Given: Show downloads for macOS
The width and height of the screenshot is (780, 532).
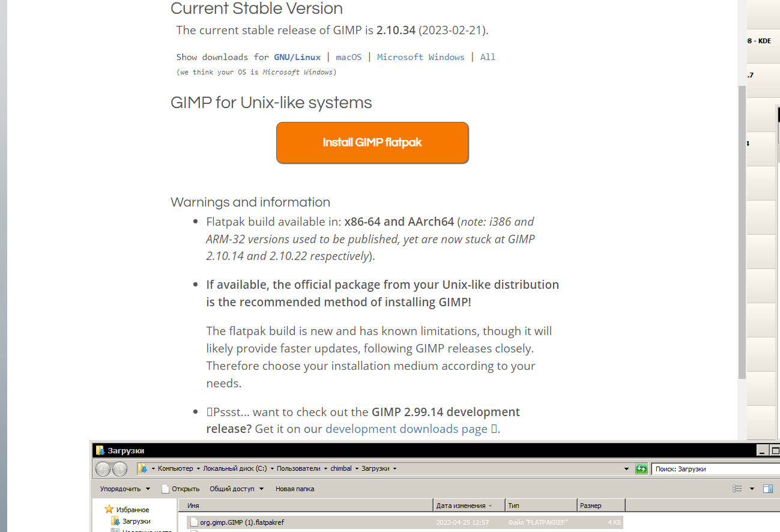Looking at the screenshot, I should [x=349, y=57].
